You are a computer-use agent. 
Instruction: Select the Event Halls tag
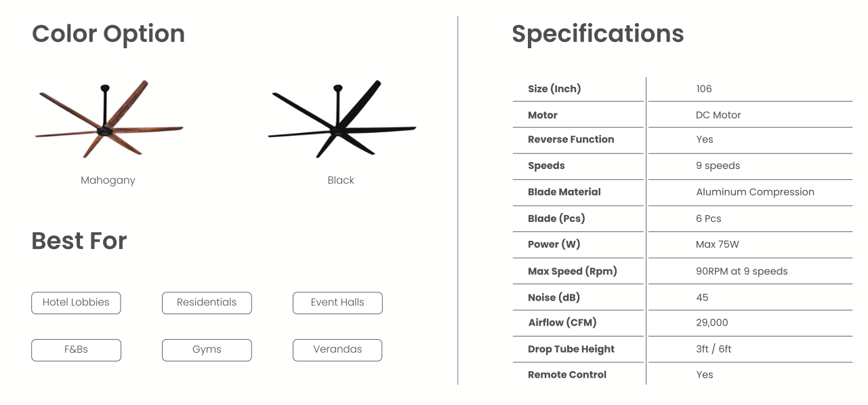pyautogui.click(x=337, y=303)
